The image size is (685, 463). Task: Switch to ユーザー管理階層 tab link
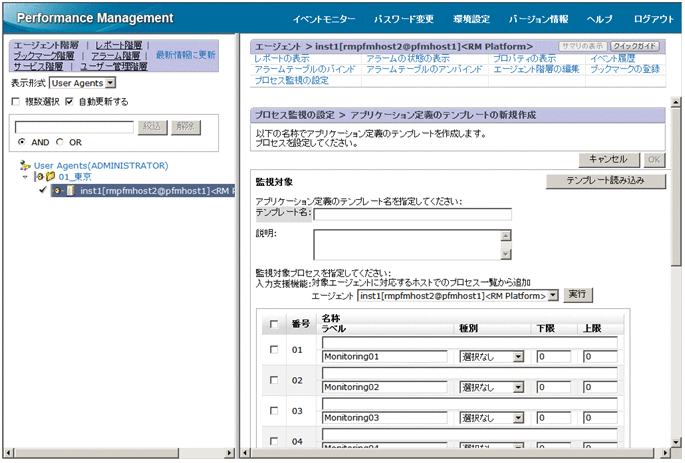(114, 66)
